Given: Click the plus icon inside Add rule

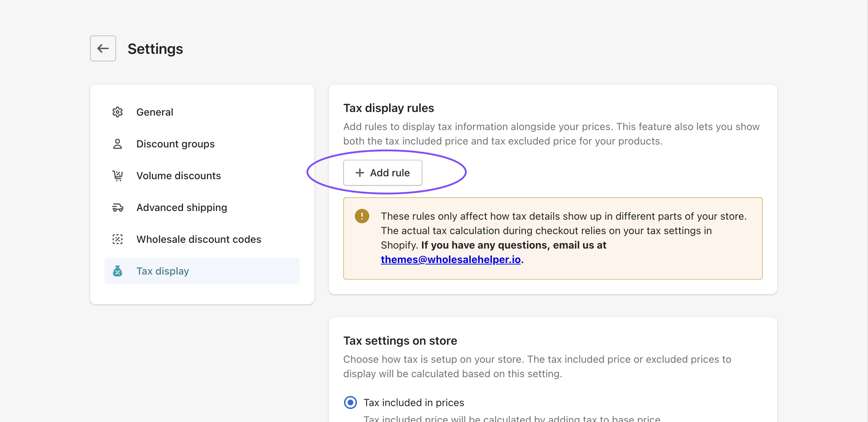Looking at the screenshot, I should pyautogui.click(x=359, y=173).
